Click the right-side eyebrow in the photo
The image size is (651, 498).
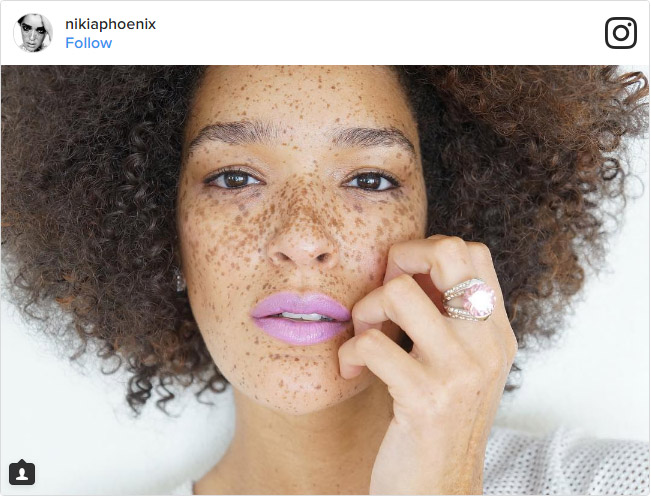pos(372,137)
